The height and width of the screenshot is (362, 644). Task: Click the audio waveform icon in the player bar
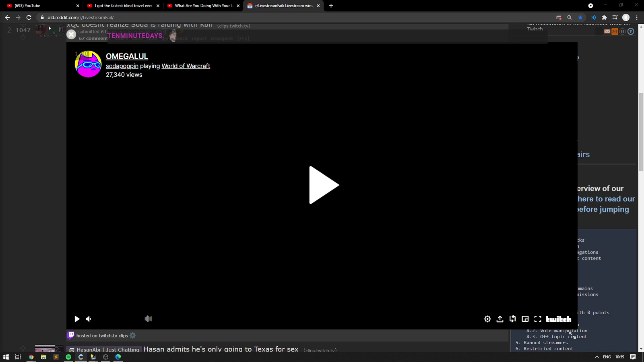tap(148, 319)
